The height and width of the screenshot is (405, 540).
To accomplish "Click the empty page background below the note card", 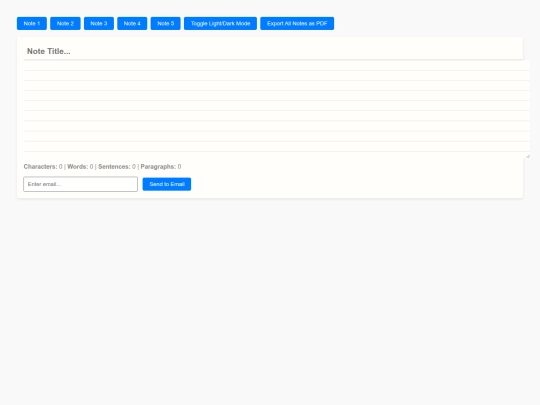I will 270,300.
